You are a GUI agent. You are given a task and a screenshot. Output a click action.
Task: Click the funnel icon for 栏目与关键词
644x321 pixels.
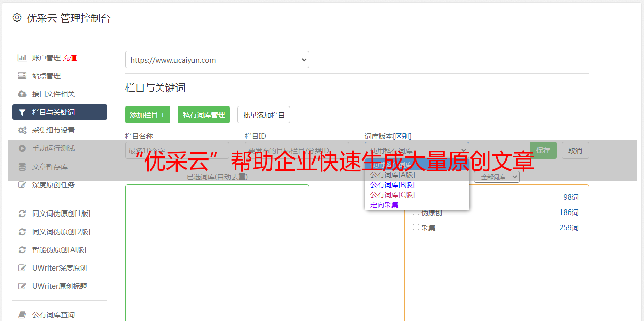22,112
